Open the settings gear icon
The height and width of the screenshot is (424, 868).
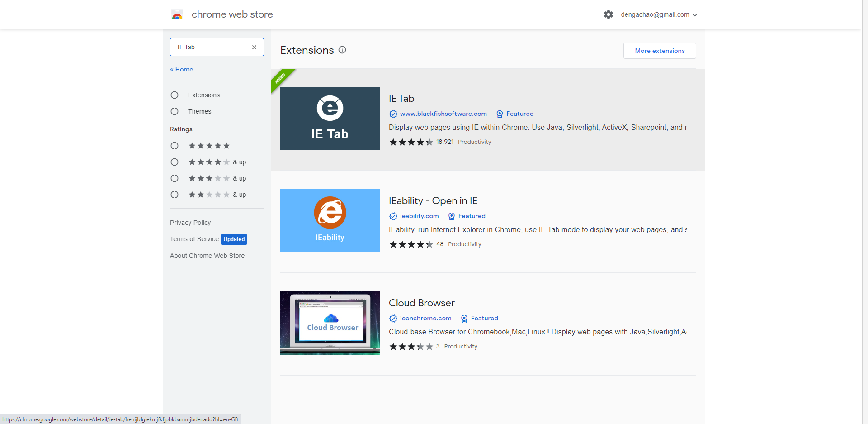[608, 14]
